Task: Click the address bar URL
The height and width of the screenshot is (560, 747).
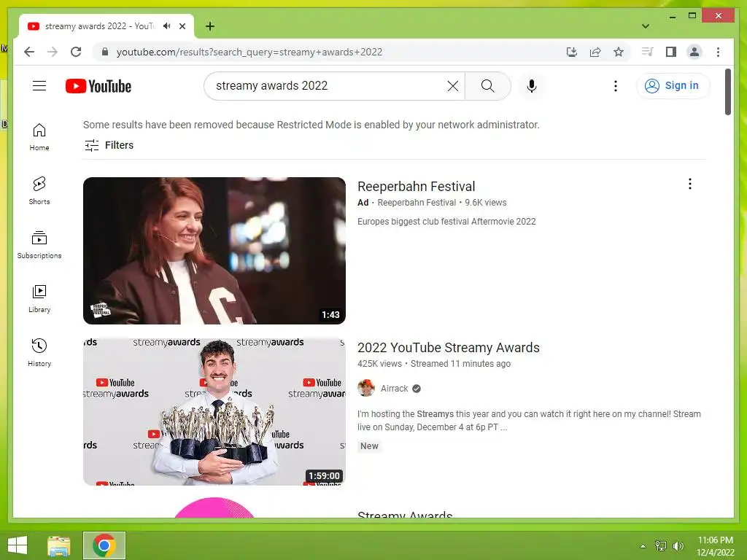Action: (249, 52)
